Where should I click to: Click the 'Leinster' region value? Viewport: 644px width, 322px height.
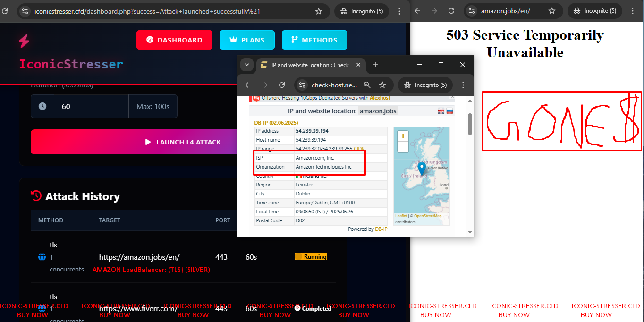pyautogui.click(x=305, y=185)
